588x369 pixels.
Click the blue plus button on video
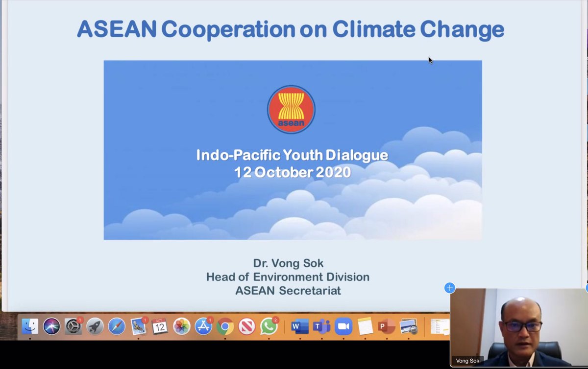tap(450, 288)
